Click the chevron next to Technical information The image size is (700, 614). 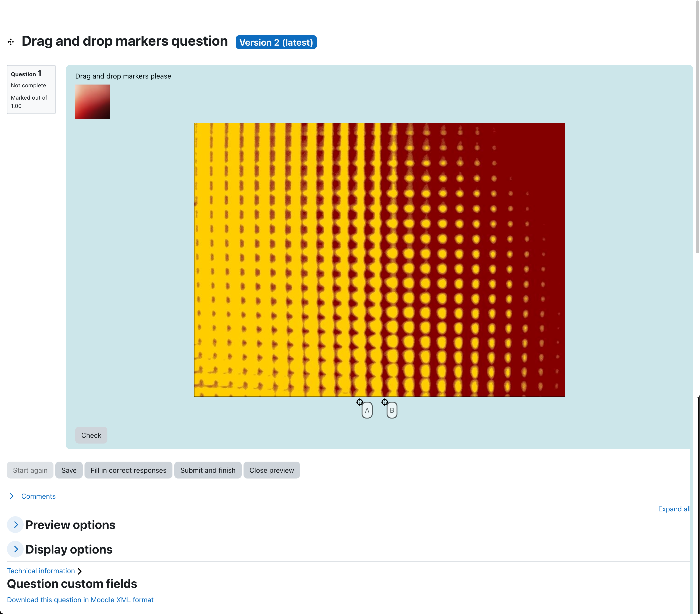79,571
